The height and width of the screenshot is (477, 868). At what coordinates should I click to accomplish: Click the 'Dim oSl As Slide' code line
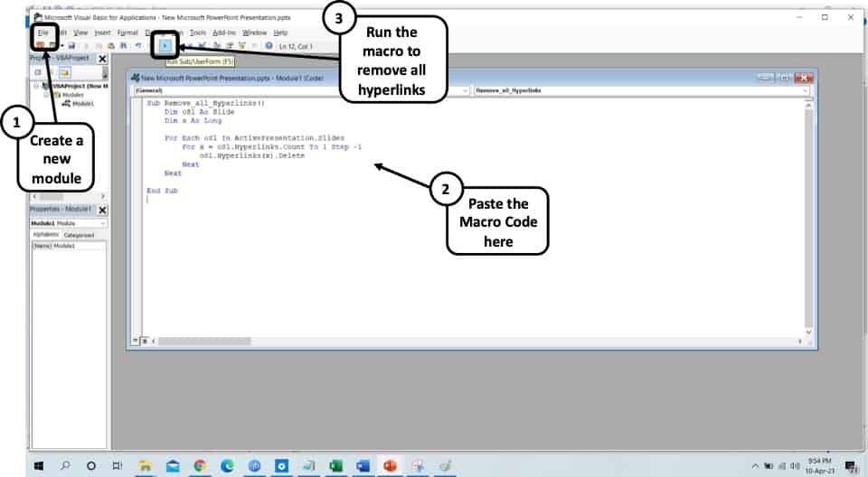[x=199, y=112]
